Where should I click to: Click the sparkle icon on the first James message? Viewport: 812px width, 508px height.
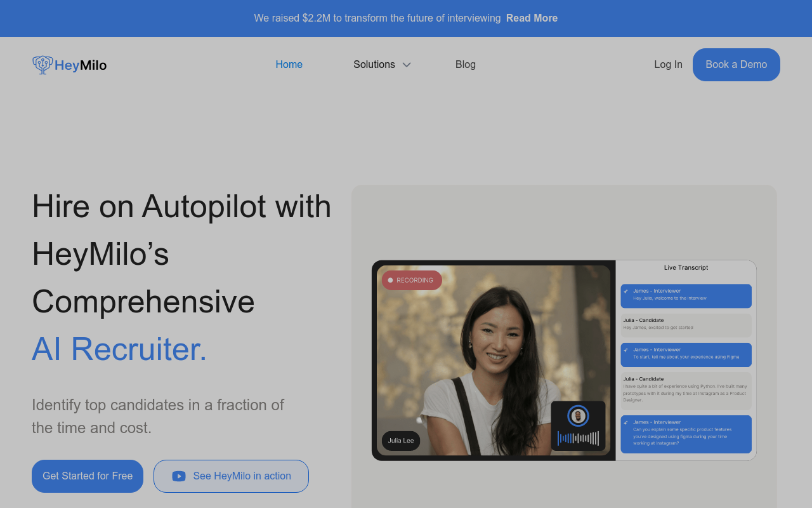pos(626,291)
